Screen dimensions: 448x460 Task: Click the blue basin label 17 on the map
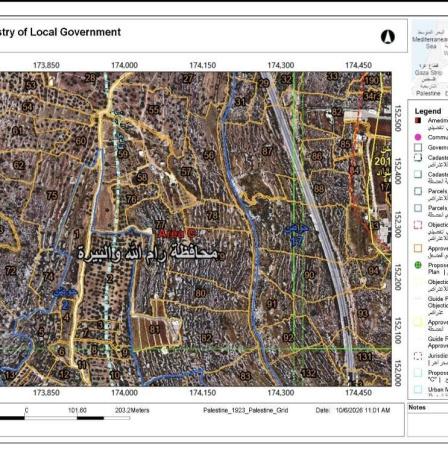click(296, 241)
